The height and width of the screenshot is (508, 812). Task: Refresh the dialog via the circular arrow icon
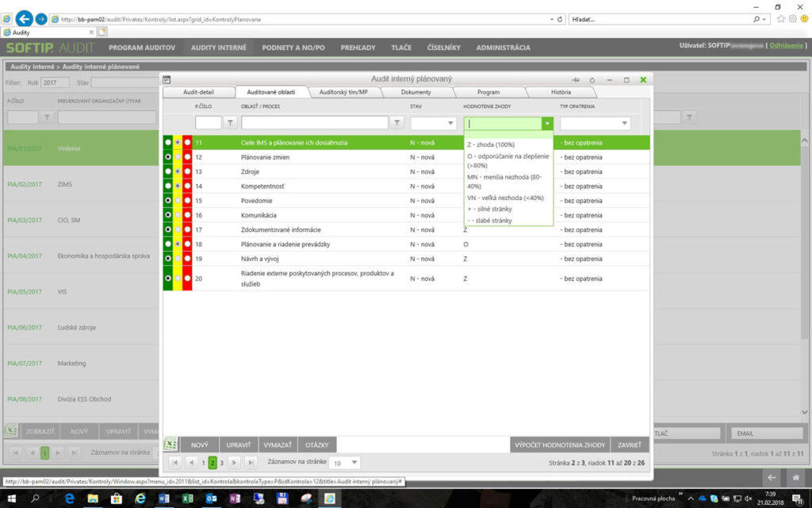(592, 79)
